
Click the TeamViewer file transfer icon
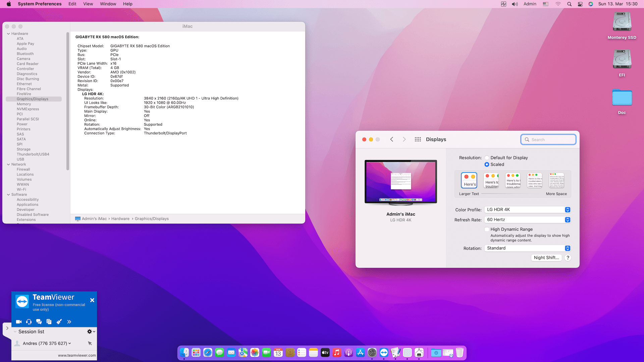click(49, 322)
